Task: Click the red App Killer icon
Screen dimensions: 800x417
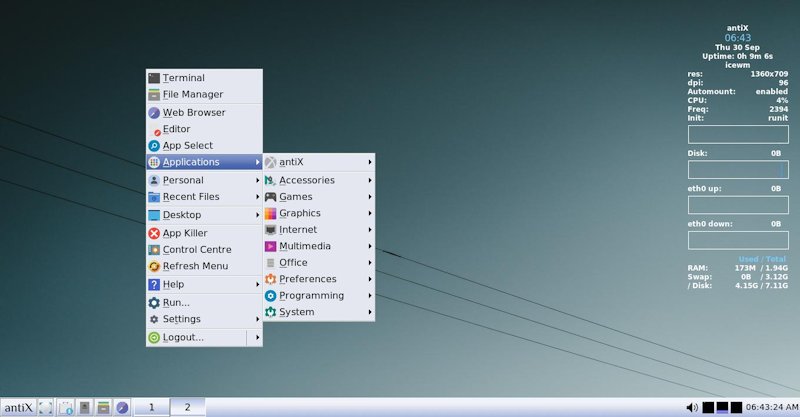Action: pos(154,233)
